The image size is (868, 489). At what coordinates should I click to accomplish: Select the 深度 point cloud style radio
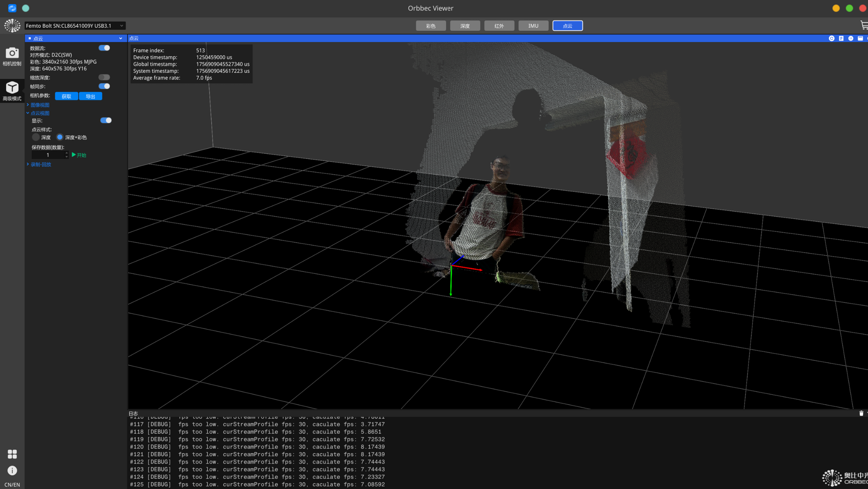[x=36, y=137]
